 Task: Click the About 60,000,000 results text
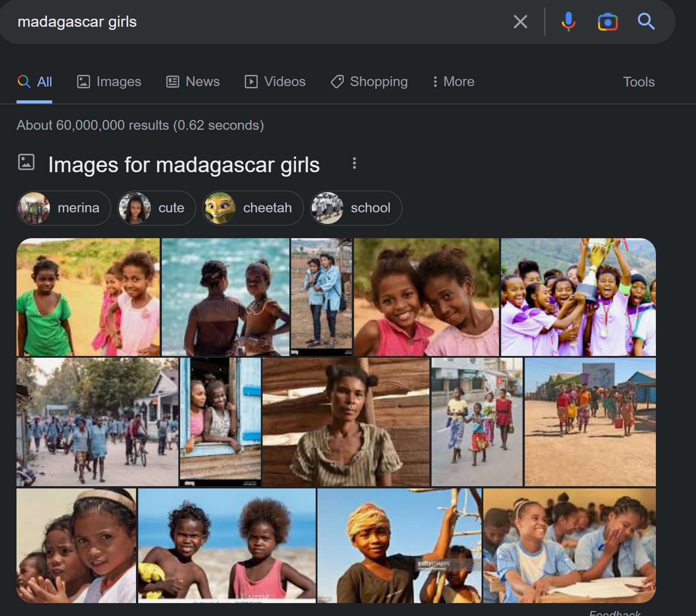(140, 125)
